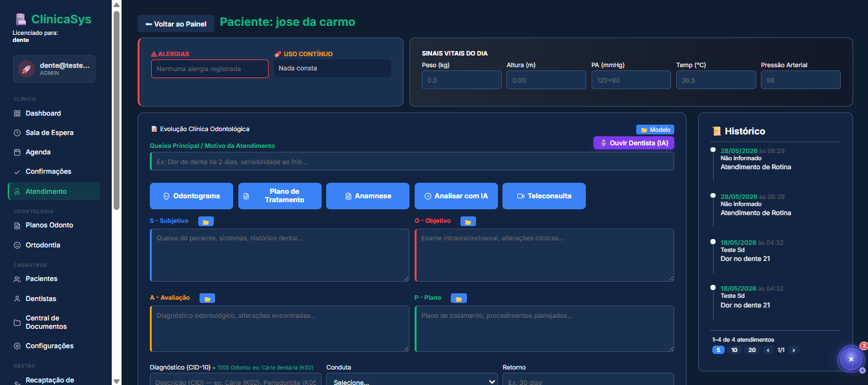868x385 pixels.
Task: Click the Configurações gear icon
Action: pos(17,346)
